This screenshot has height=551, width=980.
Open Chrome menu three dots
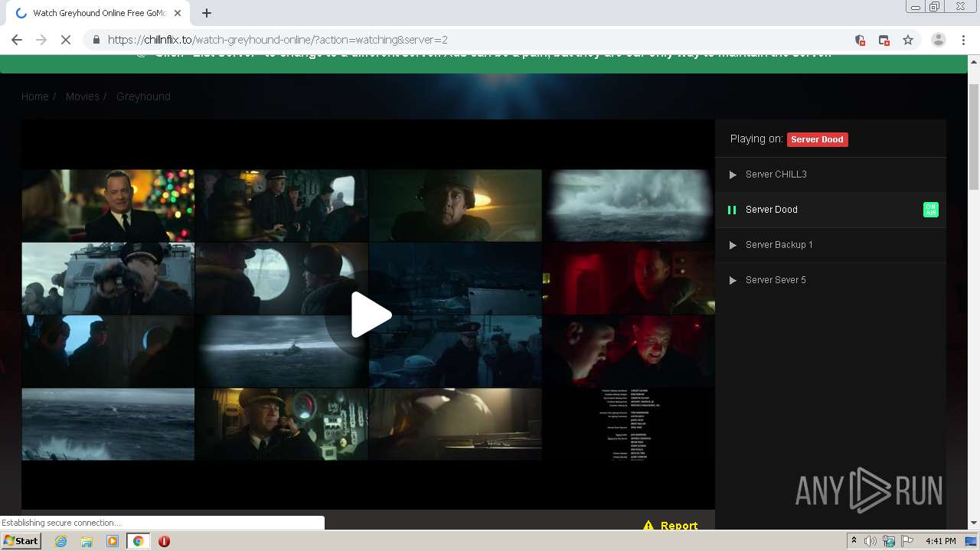click(962, 40)
